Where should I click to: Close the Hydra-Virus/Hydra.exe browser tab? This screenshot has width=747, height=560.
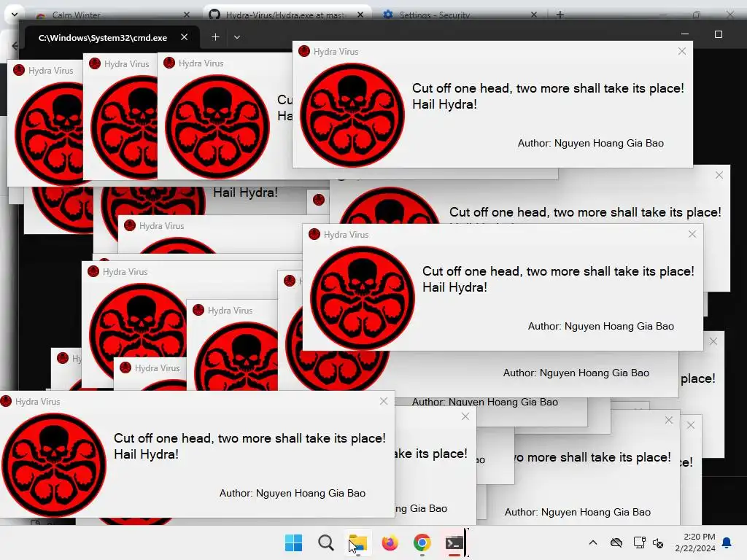coord(360,15)
